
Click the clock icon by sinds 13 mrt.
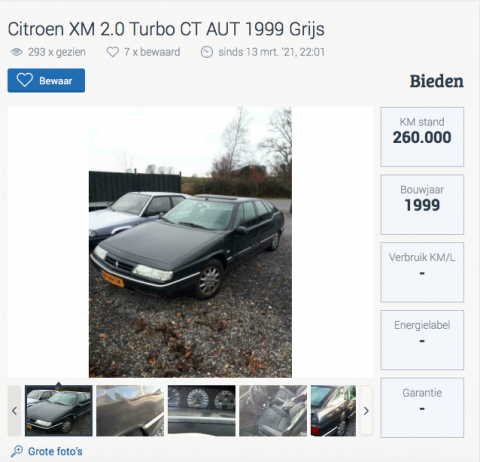point(207,52)
